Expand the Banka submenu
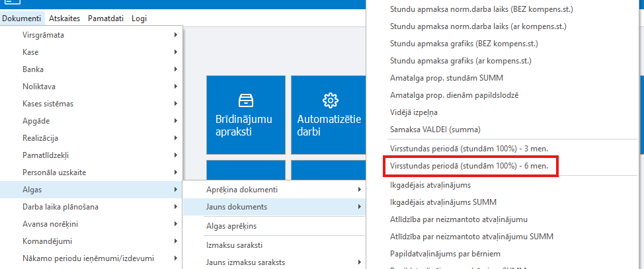The height and width of the screenshot is (269, 644). 91,69
